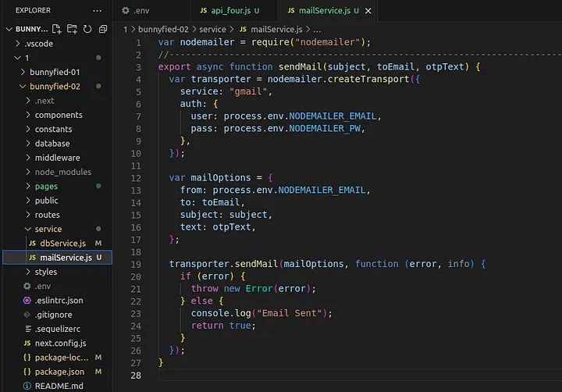Open dbService.js from the file tree
Image resolution: width=562 pixels, height=392 pixels.
57,243
